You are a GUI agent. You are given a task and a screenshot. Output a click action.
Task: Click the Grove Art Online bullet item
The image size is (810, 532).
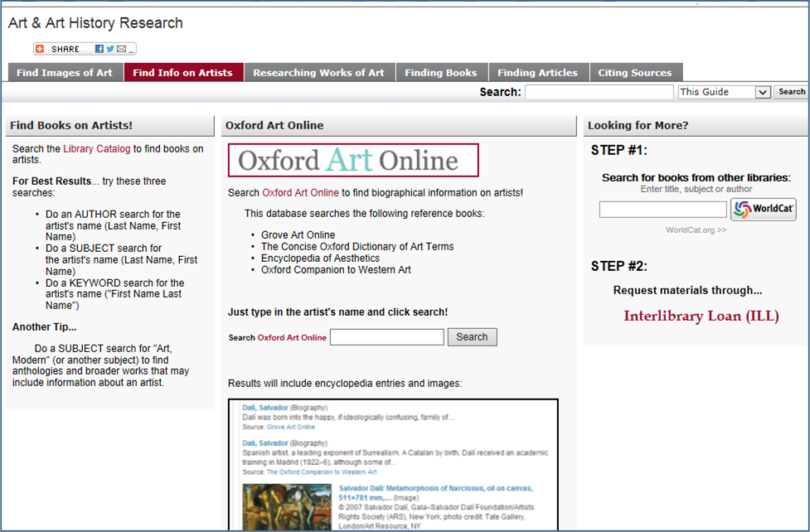pos(298,235)
